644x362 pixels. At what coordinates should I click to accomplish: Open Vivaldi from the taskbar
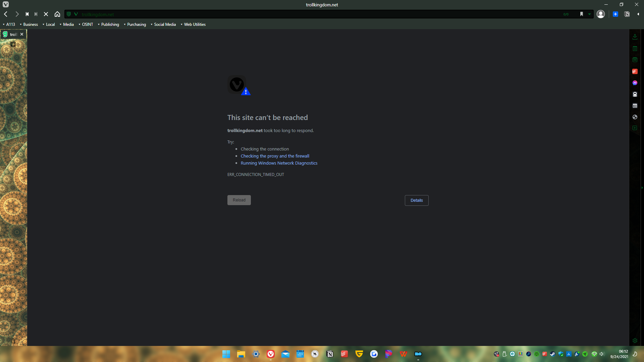(271, 354)
